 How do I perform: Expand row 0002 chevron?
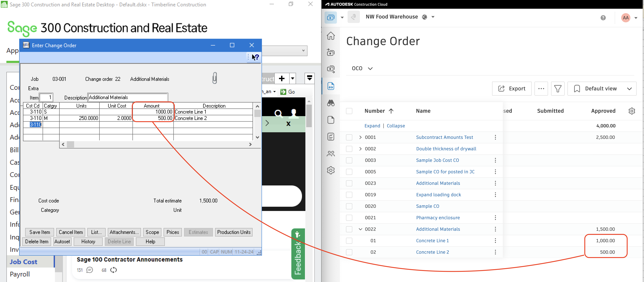(x=360, y=149)
